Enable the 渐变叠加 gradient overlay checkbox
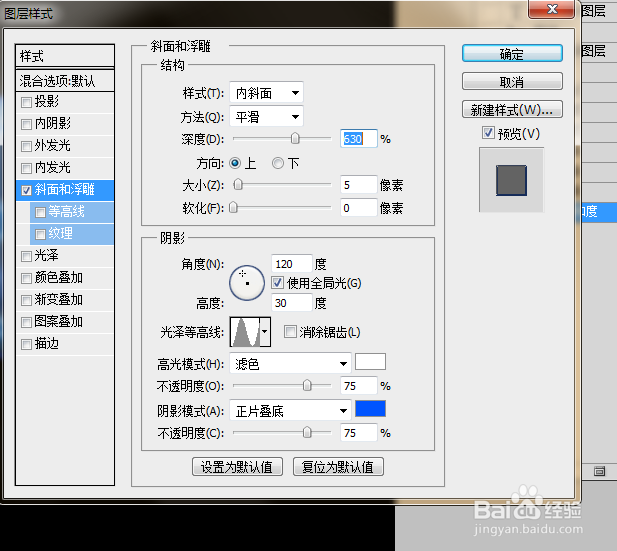617x551 pixels. tap(26, 301)
